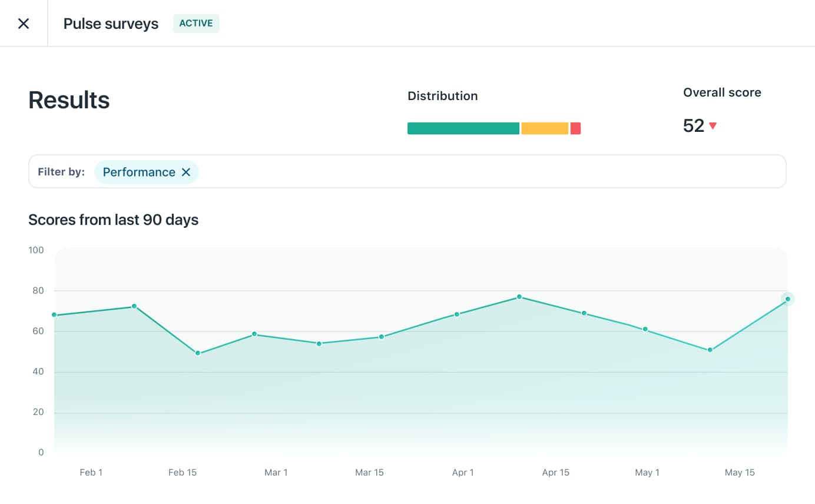This screenshot has width=815, height=504.
Task: Select the Results heading
Action: click(68, 100)
